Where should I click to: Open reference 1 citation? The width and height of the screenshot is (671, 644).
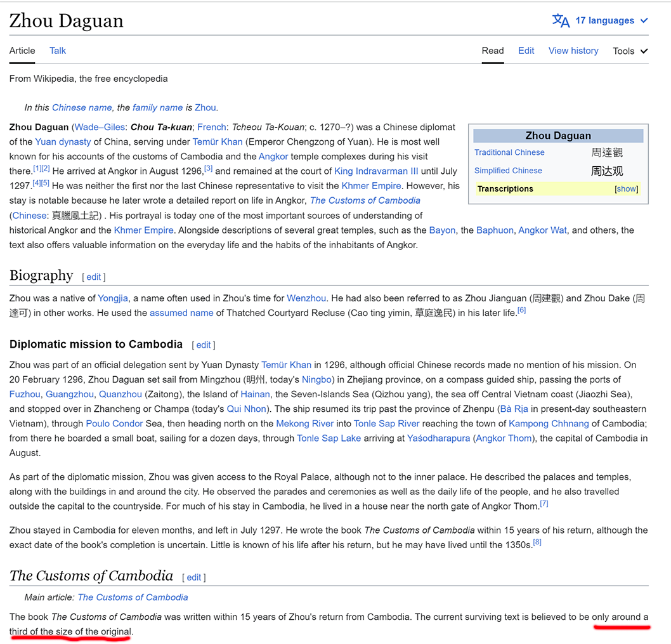pos(37,168)
